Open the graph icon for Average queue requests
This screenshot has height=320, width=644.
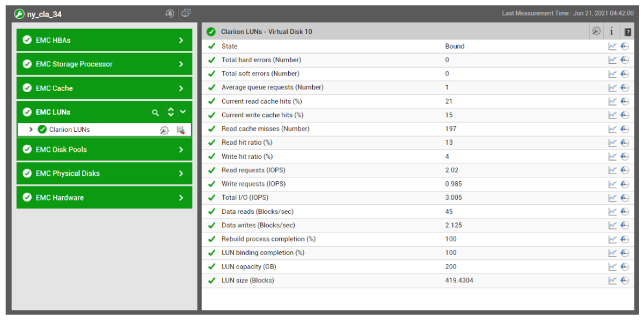pyautogui.click(x=612, y=87)
